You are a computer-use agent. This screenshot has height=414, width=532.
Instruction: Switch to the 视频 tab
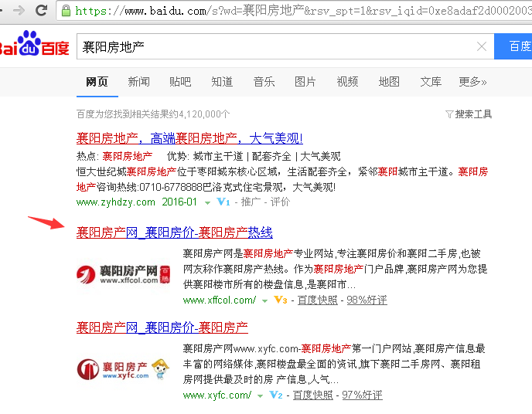[347, 82]
